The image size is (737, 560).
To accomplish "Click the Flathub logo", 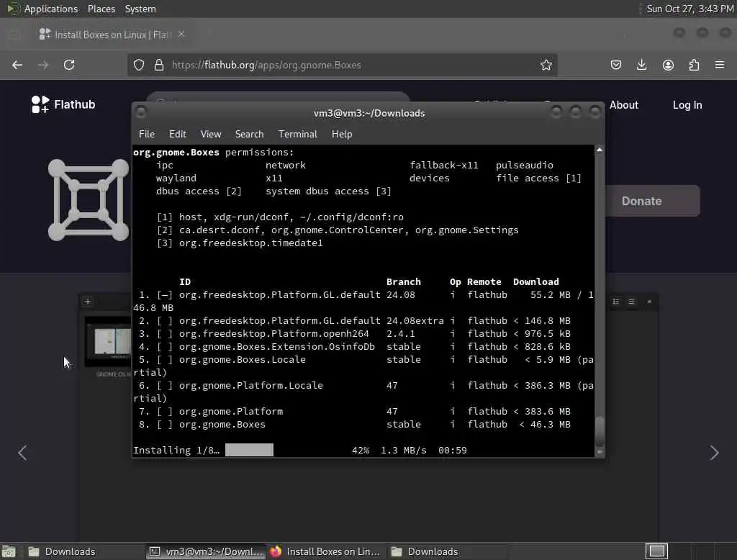I will click(x=63, y=104).
